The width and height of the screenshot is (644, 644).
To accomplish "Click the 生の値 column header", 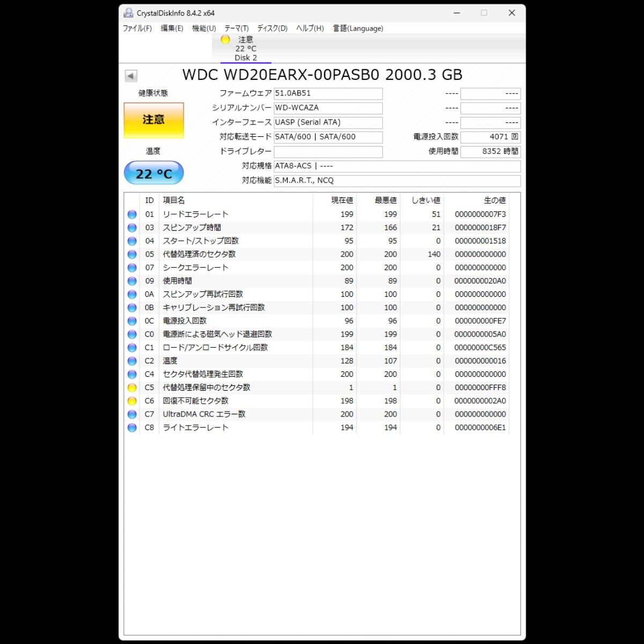I will click(x=495, y=200).
